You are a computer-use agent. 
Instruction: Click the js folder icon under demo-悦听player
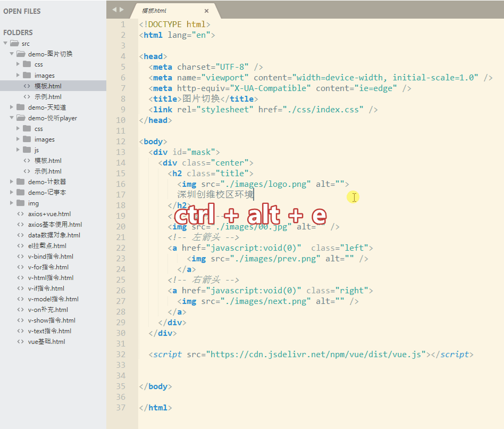click(26, 150)
